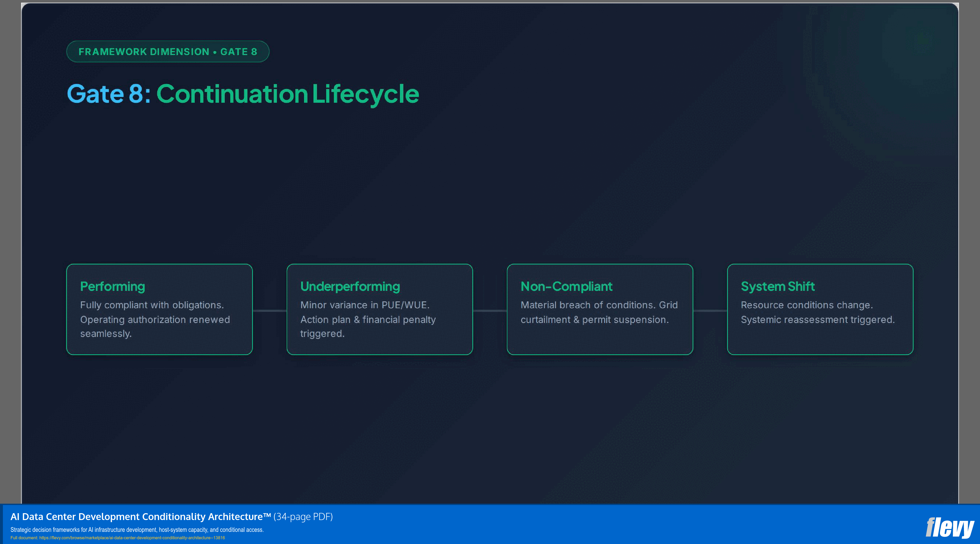Select the Gate 8: Continuation Lifecycle title
980x544 pixels.
(243, 94)
